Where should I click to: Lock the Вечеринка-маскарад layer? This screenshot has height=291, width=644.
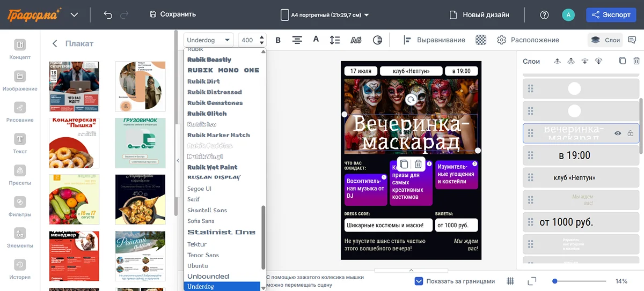[x=631, y=133]
